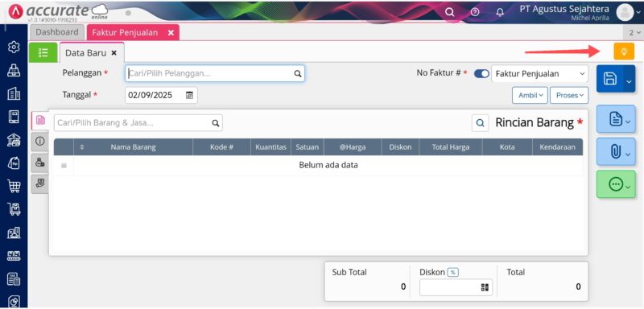This screenshot has height=309, width=644.
Task: Open the Proses dropdown menu
Action: pyautogui.click(x=569, y=95)
